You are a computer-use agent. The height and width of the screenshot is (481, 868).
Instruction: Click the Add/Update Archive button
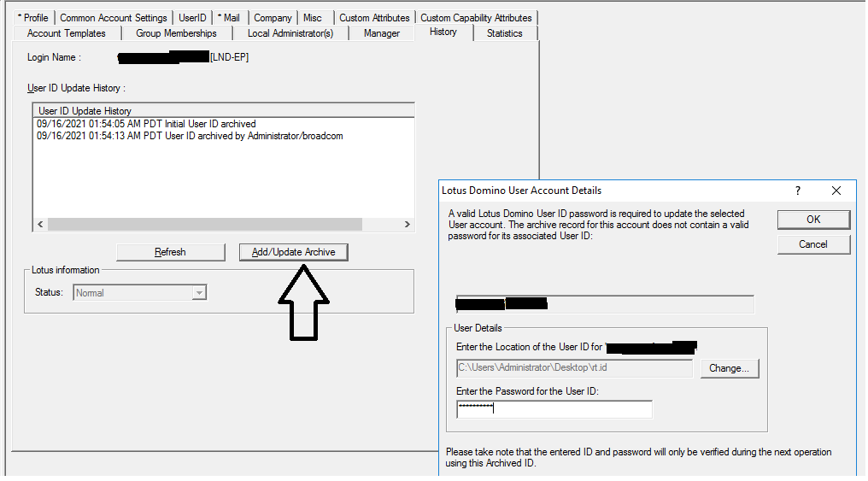(x=293, y=252)
